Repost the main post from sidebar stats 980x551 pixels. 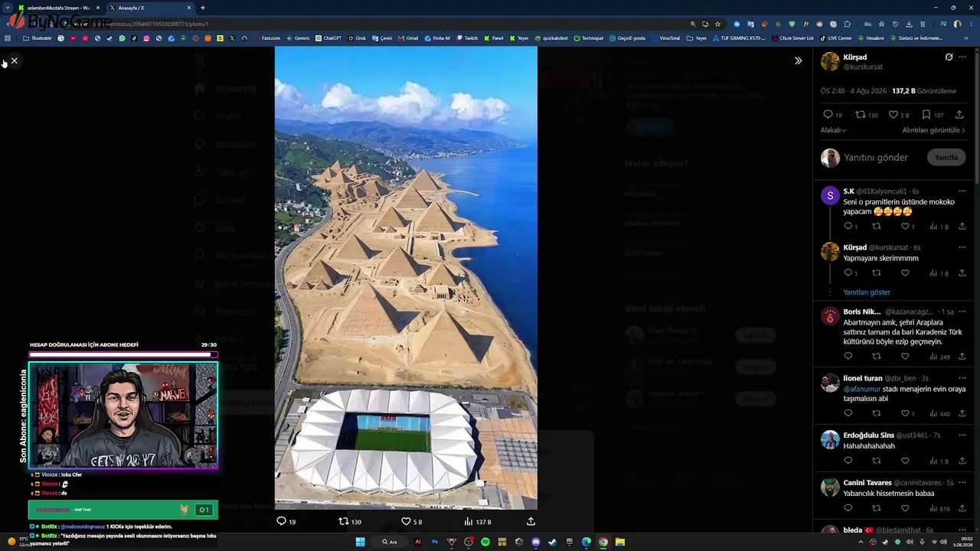[860, 115]
